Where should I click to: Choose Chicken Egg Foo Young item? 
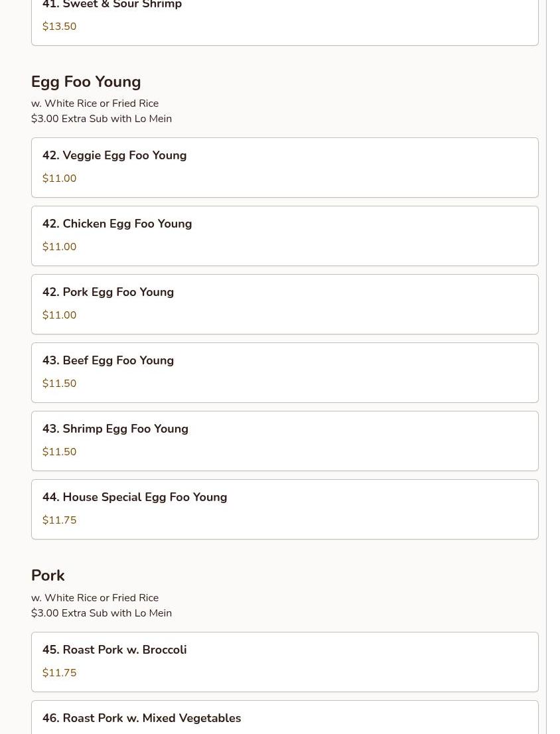coord(284,236)
